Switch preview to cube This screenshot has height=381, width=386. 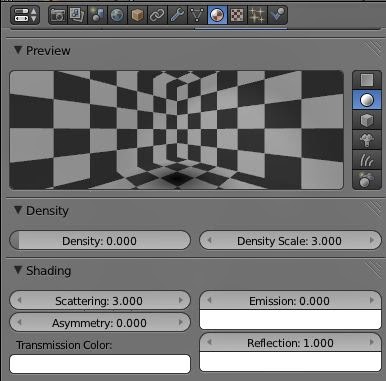[x=367, y=120]
